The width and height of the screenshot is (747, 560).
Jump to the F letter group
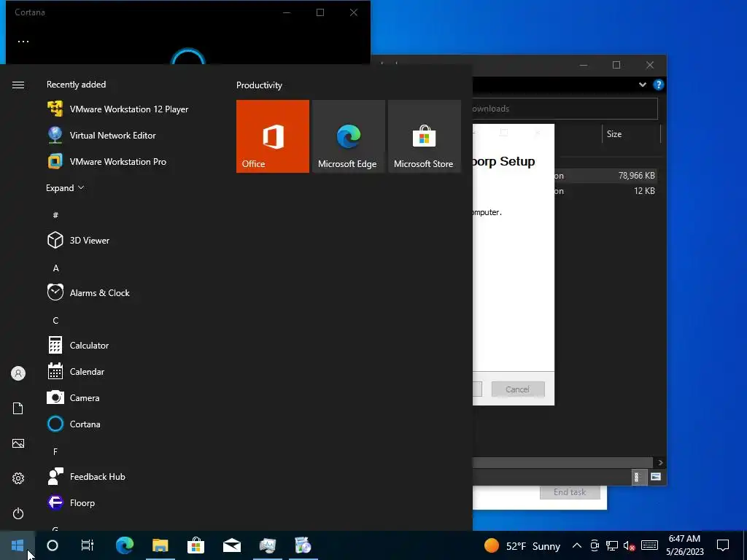point(55,451)
